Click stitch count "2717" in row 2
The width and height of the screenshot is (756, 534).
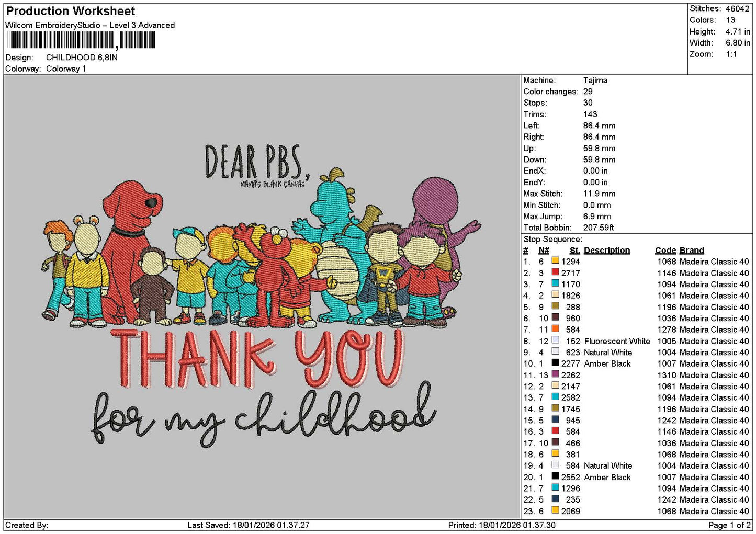(570, 273)
